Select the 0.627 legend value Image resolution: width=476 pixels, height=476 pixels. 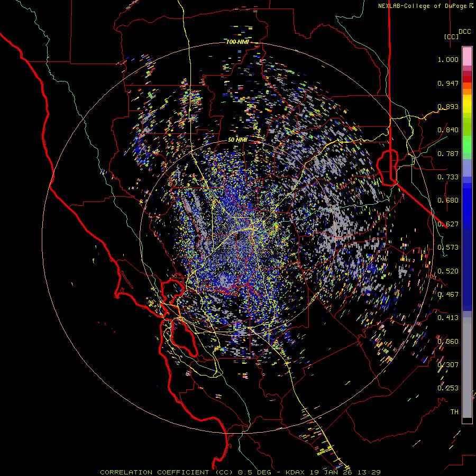click(448, 224)
